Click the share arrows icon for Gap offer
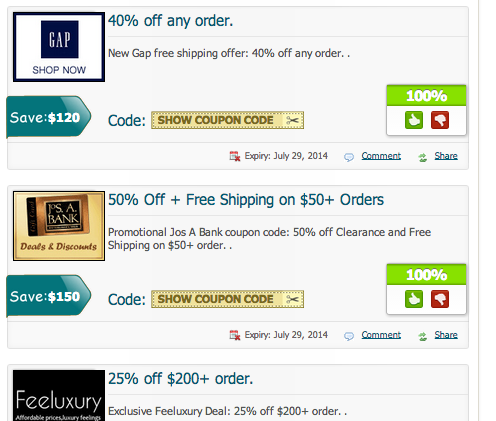The height and width of the screenshot is (421, 496). point(423,157)
